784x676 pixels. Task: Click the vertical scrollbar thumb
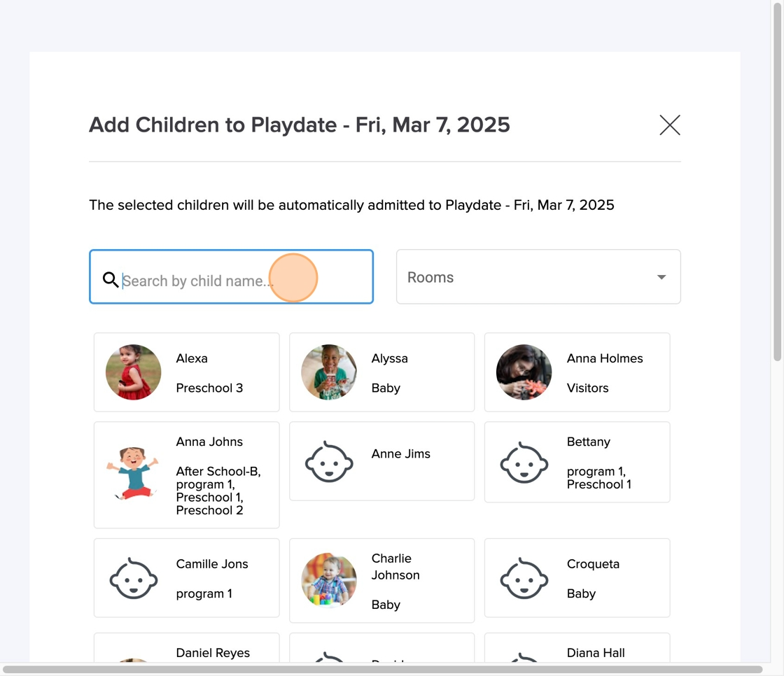(x=777, y=181)
